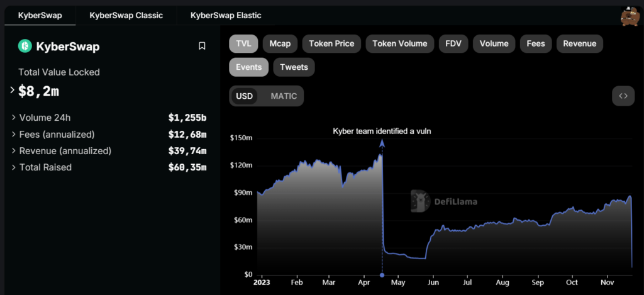Click the Oct label on time axis
Screen dimensions: 644x295
(572, 282)
